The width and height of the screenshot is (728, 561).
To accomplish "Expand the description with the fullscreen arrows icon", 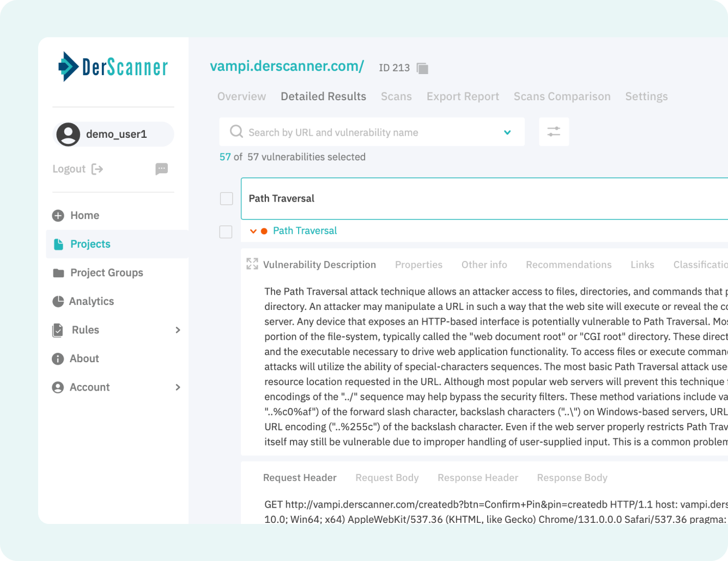I will click(x=252, y=264).
